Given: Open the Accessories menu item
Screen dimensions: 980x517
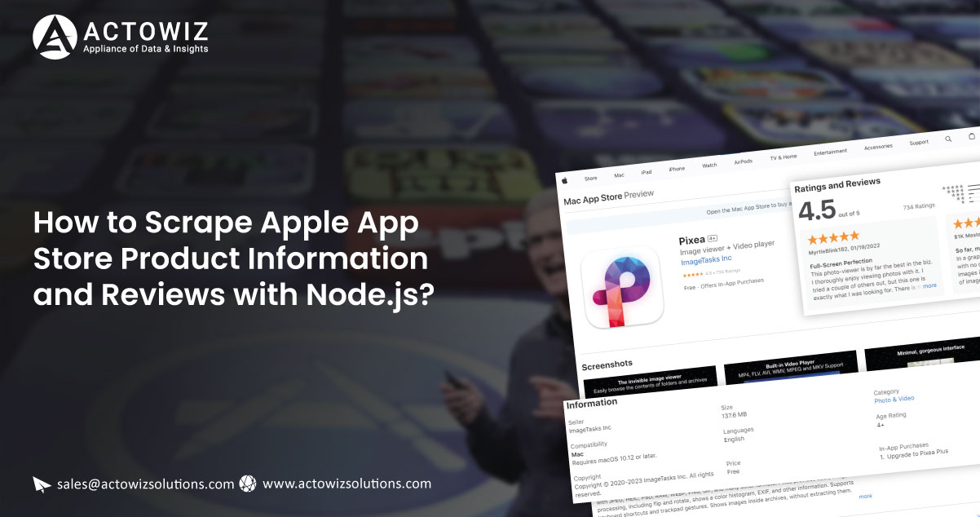Looking at the screenshot, I should 878,147.
